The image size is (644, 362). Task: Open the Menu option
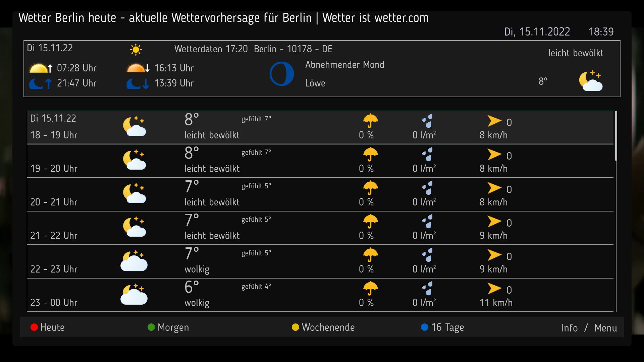click(605, 328)
